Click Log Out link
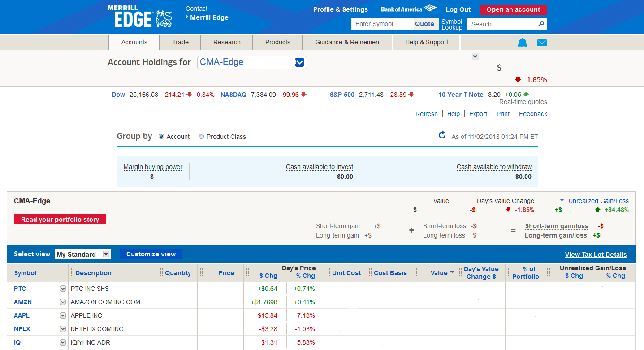Viewport: 644px width, 350px height. coord(458,9)
